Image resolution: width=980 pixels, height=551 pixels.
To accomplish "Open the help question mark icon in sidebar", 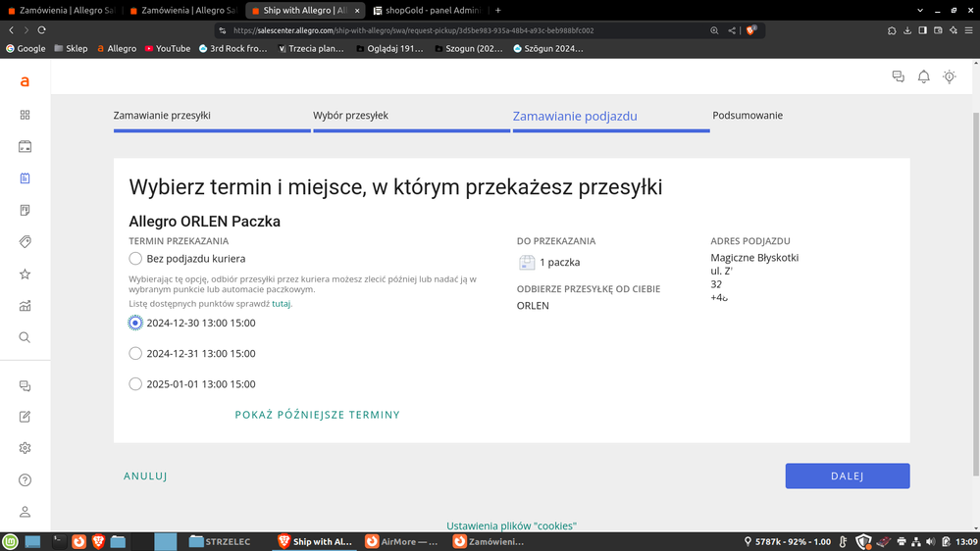I will (25, 479).
